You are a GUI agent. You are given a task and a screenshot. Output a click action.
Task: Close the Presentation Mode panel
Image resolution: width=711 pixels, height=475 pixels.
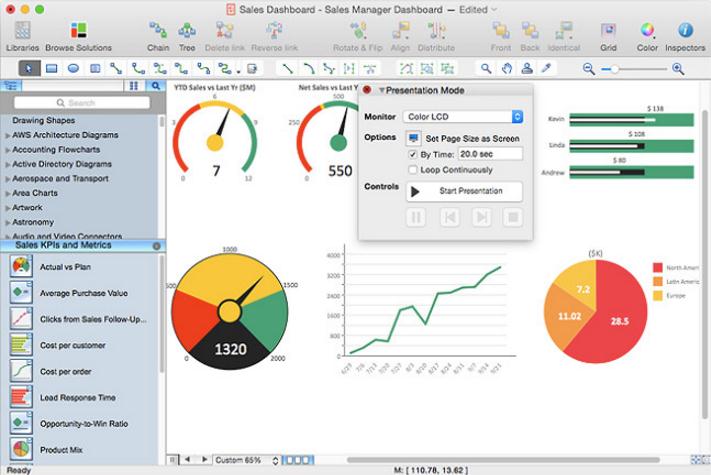pos(367,90)
